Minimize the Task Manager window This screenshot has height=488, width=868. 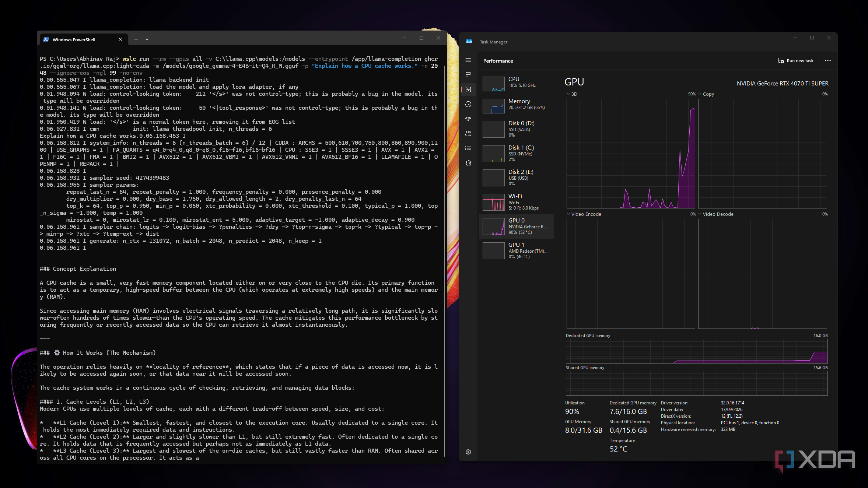click(795, 38)
